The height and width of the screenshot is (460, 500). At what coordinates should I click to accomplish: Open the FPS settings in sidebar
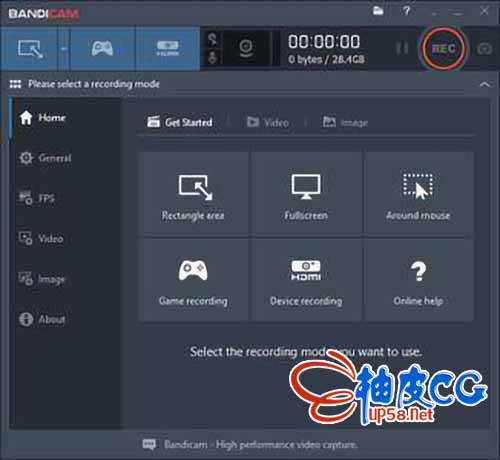[x=37, y=198]
